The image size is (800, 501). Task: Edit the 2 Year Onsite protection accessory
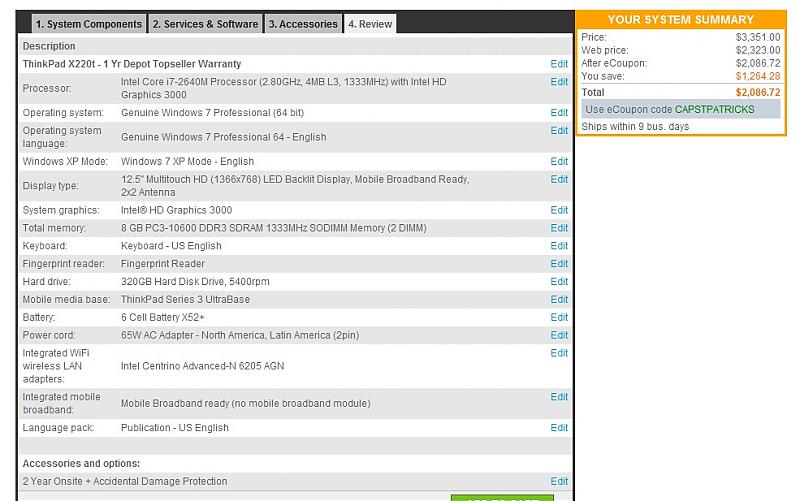pyautogui.click(x=559, y=482)
